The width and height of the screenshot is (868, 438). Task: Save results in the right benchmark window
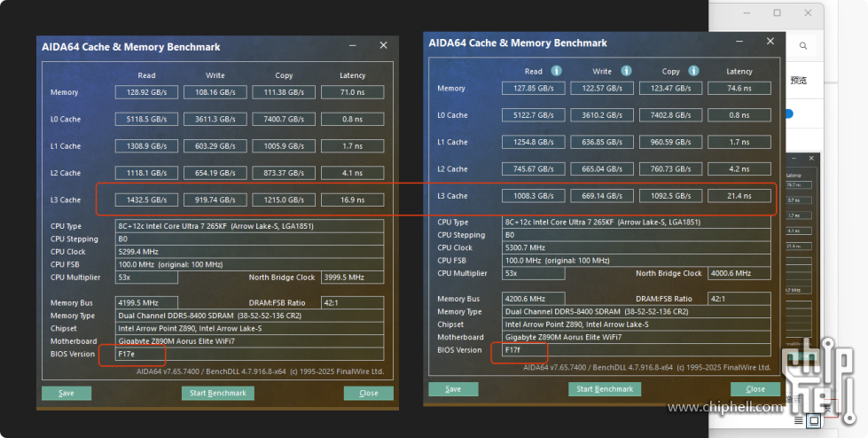(x=453, y=389)
